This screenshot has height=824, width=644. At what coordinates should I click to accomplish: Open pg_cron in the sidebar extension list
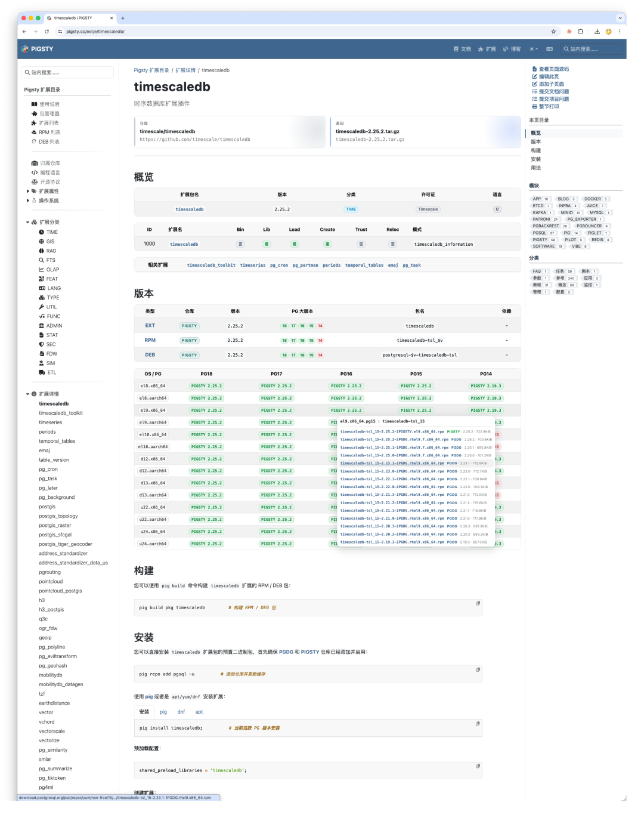click(48, 470)
